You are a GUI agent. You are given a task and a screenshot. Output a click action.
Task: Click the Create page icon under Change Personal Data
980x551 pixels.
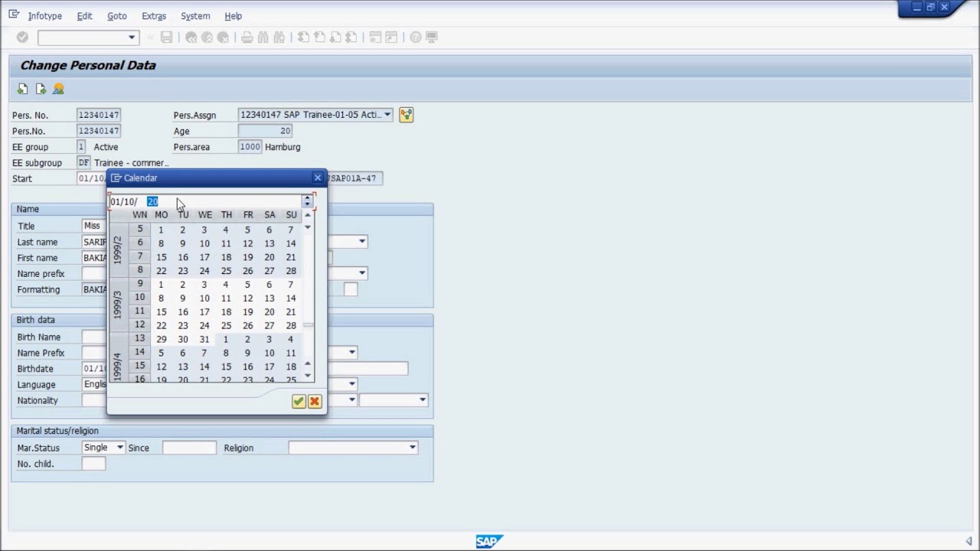click(x=22, y=90)
